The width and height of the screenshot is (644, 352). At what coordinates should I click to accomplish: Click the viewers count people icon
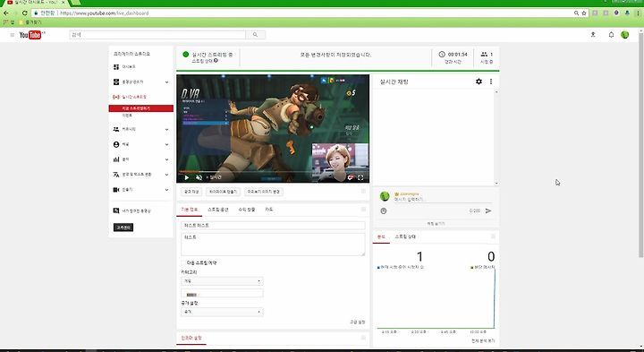click(484, 55)
